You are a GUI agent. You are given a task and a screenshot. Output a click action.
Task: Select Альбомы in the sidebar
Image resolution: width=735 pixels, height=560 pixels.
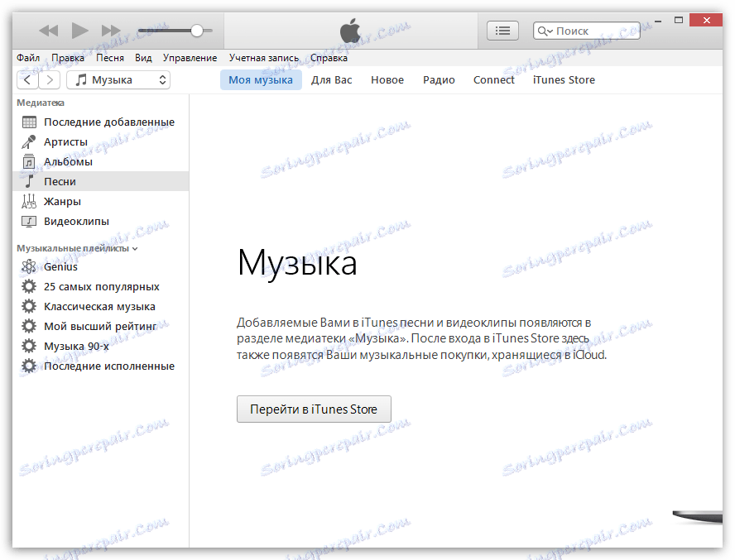(x=101, y=161)
